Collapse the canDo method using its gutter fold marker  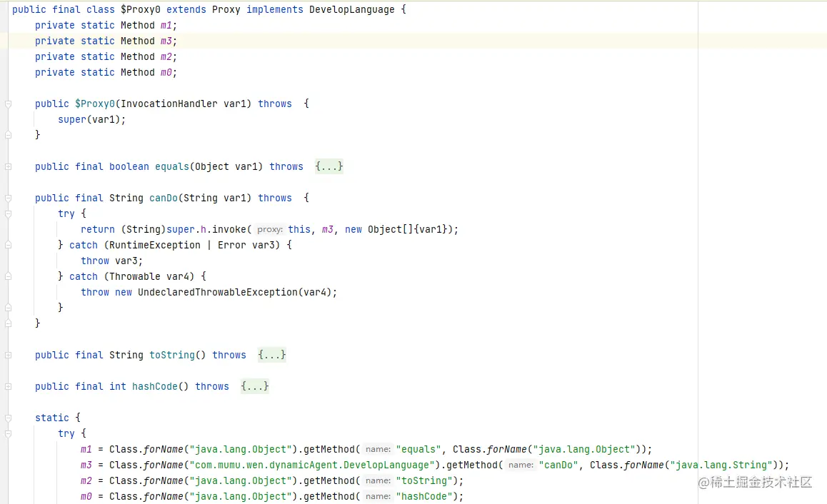(x=8, y=198)
